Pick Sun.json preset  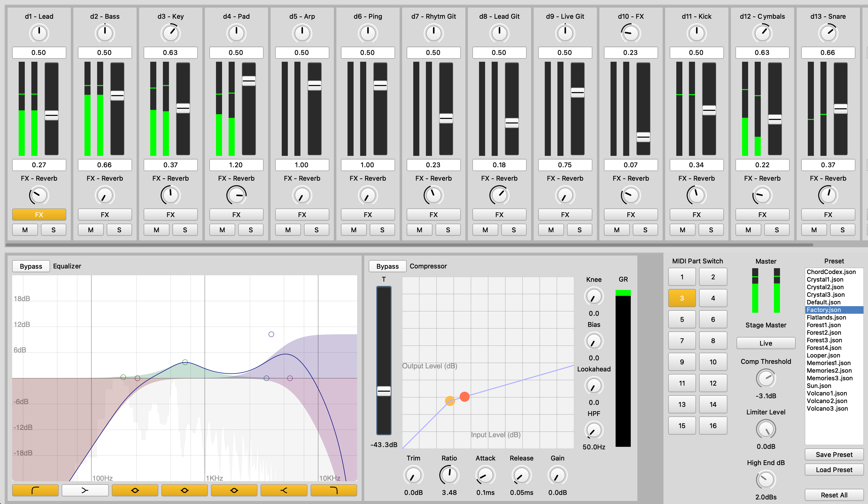pos(834,386)
